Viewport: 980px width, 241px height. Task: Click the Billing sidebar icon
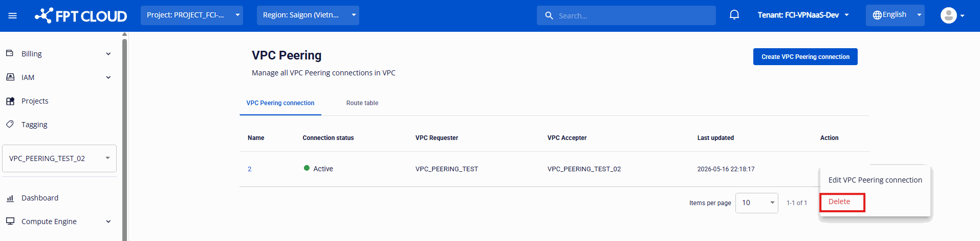(10, 53)
